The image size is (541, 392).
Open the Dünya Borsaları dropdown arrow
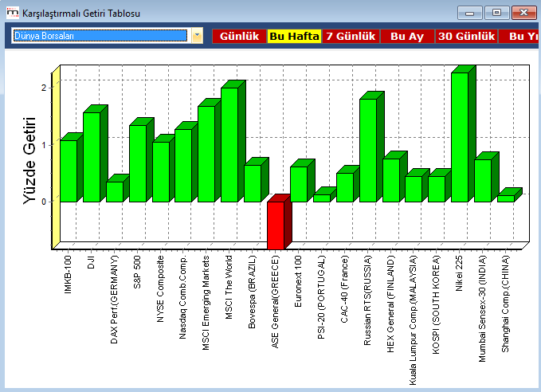point(198,36)
